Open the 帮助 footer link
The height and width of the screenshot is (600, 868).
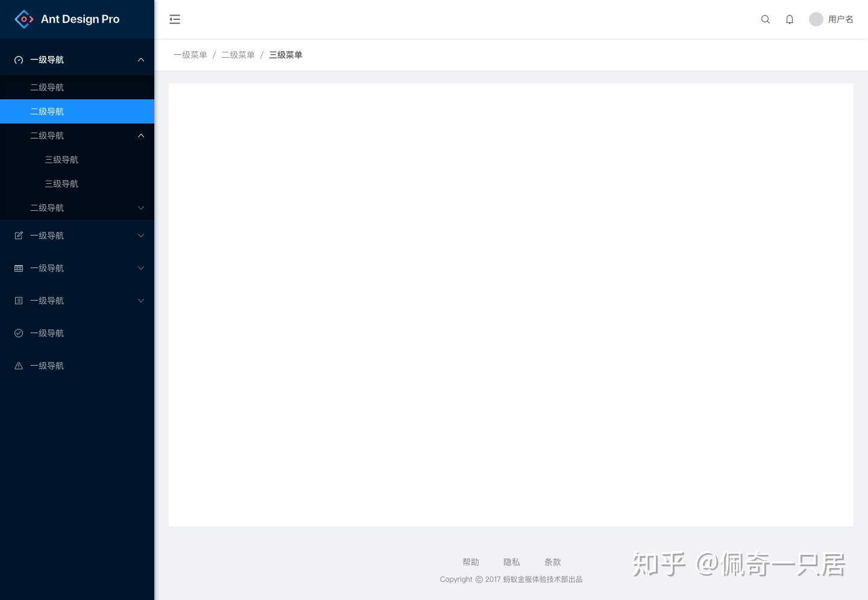coord(471,562)
